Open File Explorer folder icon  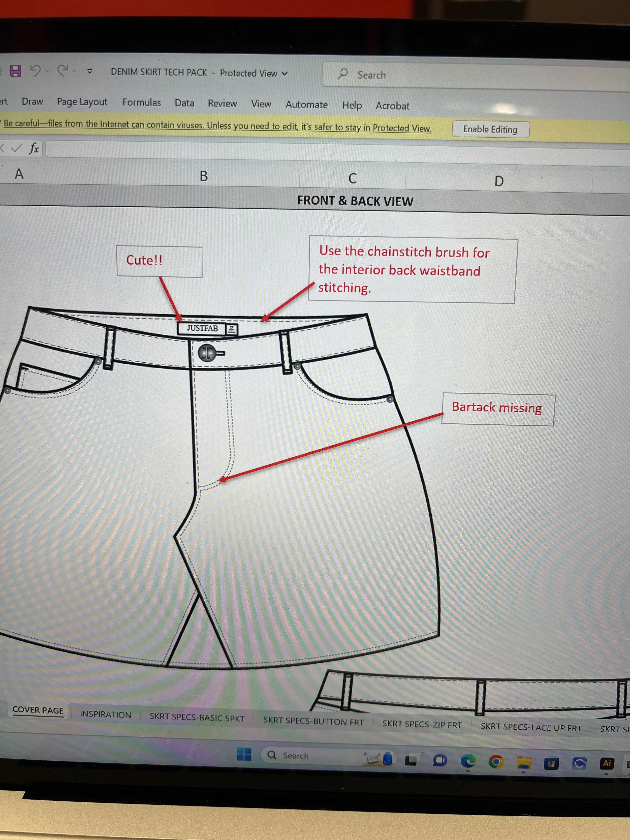click(524, 762)
